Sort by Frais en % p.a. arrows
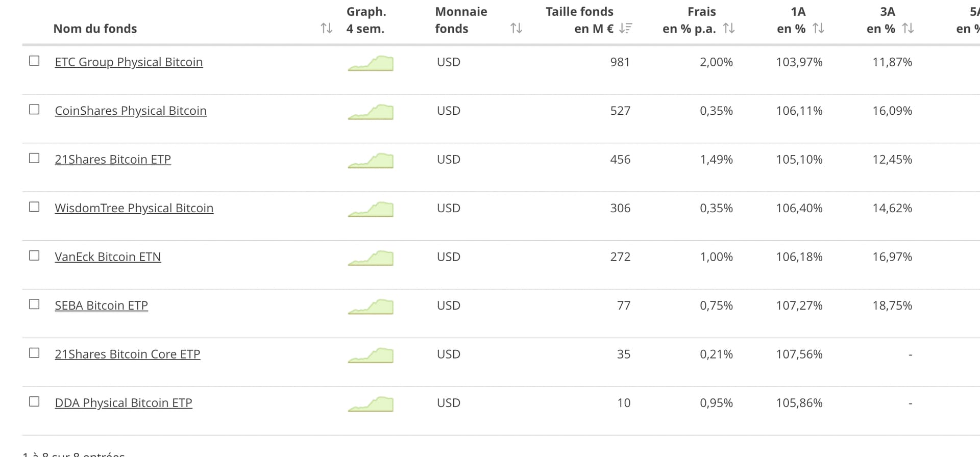This screenshot has height=457, width=980. click(x=729, y=29)
